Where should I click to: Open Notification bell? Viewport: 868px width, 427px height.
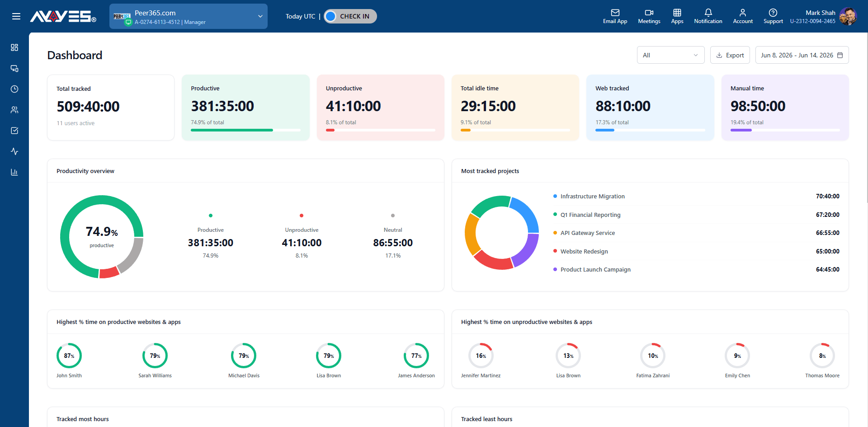708,16
